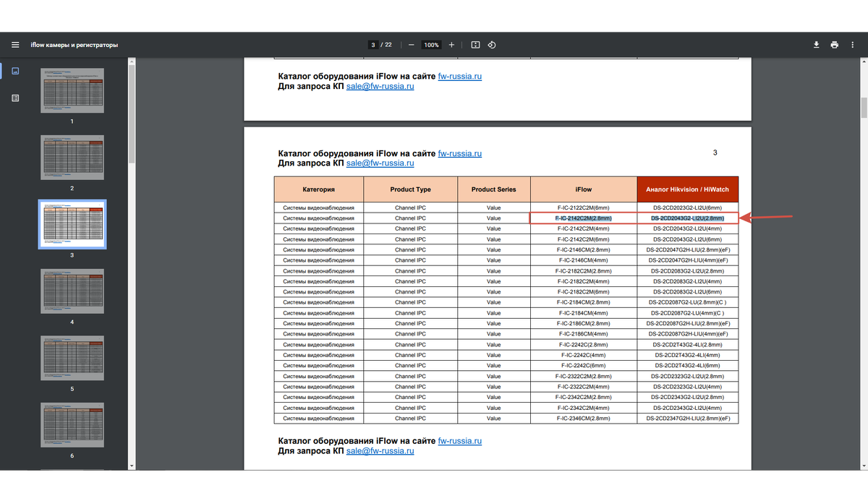
Task: Click cell DS-2CD2T43G2-4LI(2.8mm)
Action: coord(688,344)
